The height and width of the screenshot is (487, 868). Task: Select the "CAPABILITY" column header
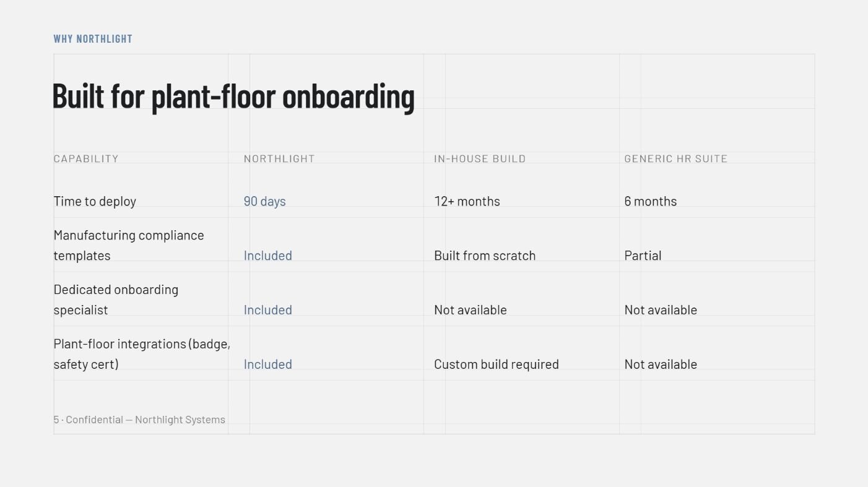pyautogui.click(x=86, y=158)
